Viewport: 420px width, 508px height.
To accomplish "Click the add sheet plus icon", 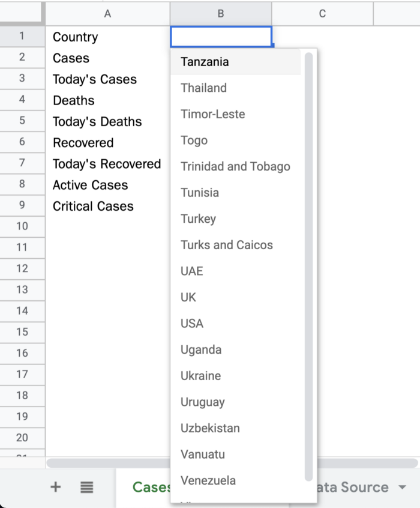I will [55, 487].
